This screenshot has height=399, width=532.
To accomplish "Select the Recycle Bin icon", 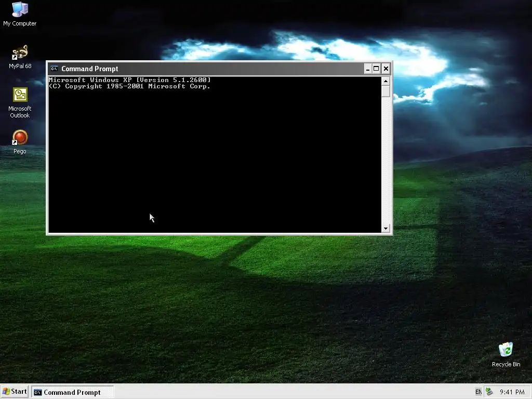I will tap(506, 354).
